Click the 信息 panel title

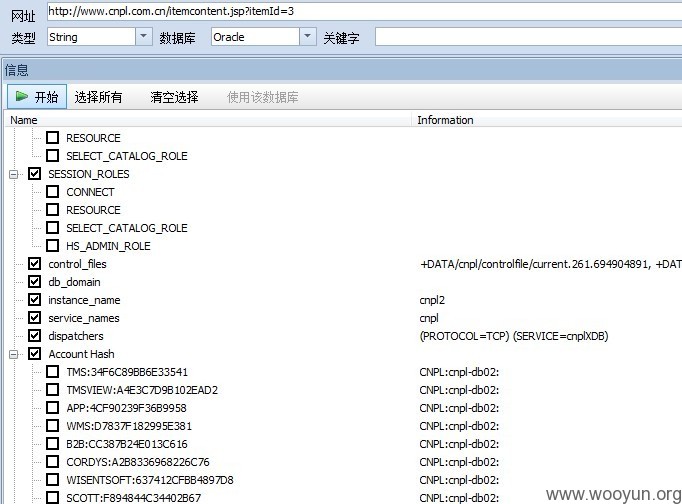[17, 70]
